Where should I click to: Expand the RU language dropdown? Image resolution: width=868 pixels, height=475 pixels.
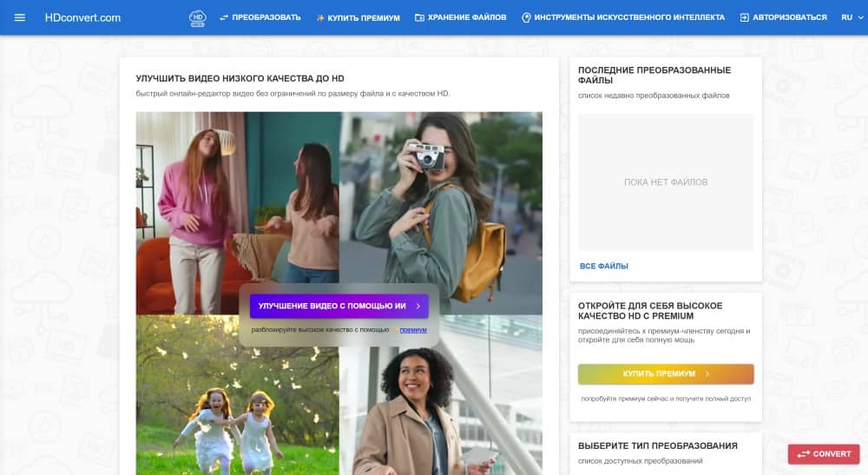coord(852,17)
